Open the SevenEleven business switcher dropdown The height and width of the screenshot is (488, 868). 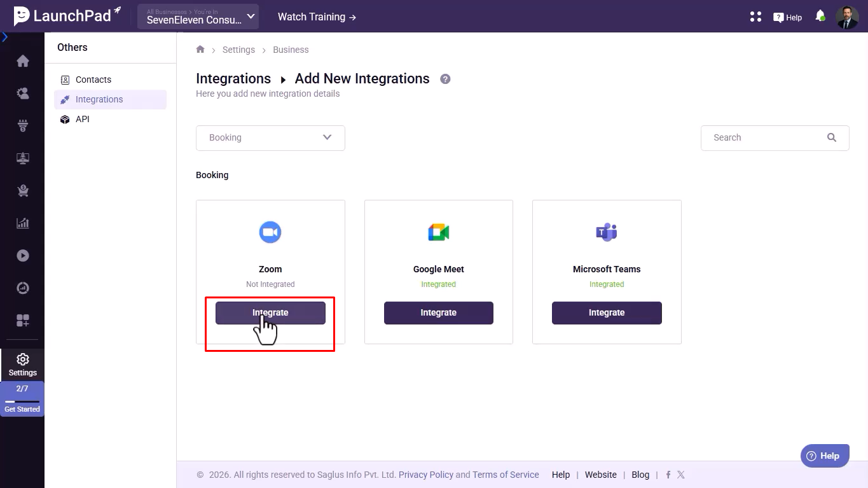(x=198, y=17)
